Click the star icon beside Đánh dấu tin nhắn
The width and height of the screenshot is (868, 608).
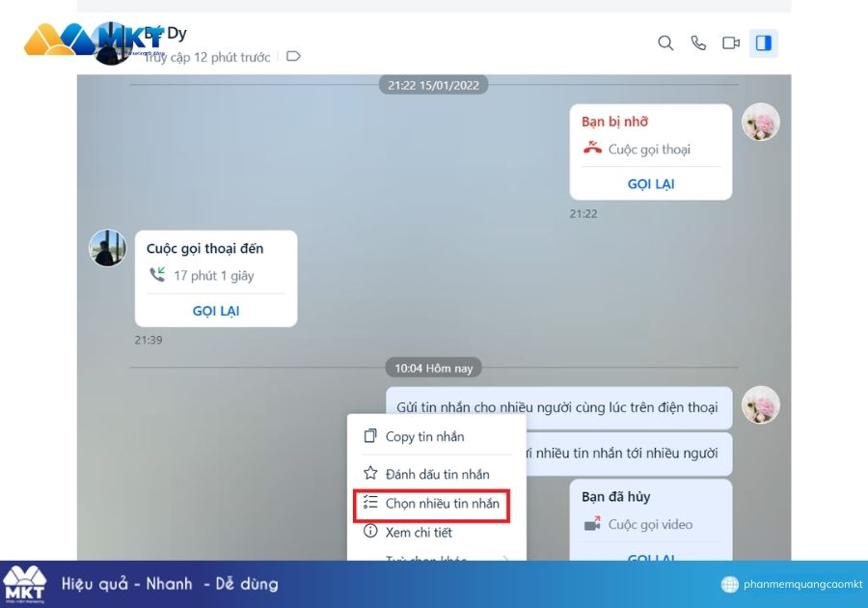point(369,473)
